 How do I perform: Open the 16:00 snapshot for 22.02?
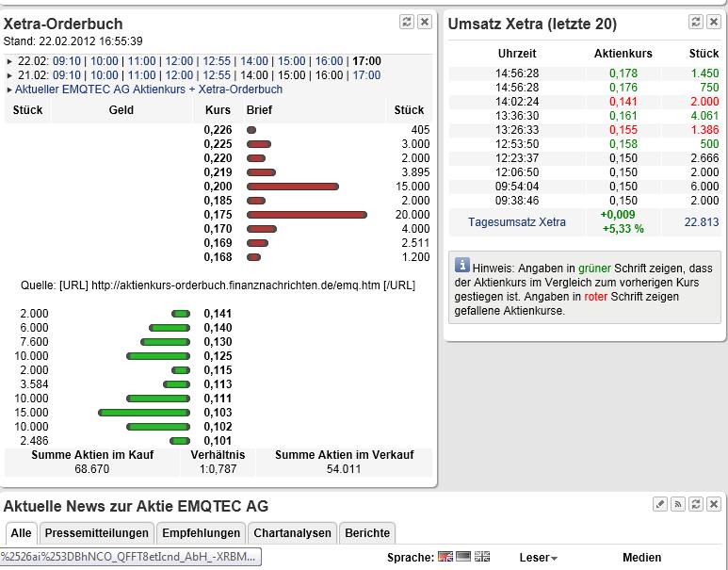(x=330, y=61)
